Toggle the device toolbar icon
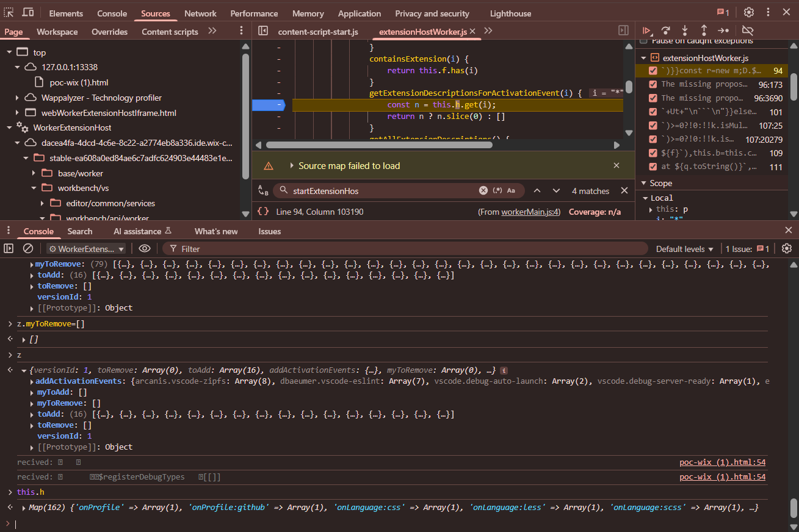The width and height of the screenshot is (799, 532). click(x=28, y=13)
